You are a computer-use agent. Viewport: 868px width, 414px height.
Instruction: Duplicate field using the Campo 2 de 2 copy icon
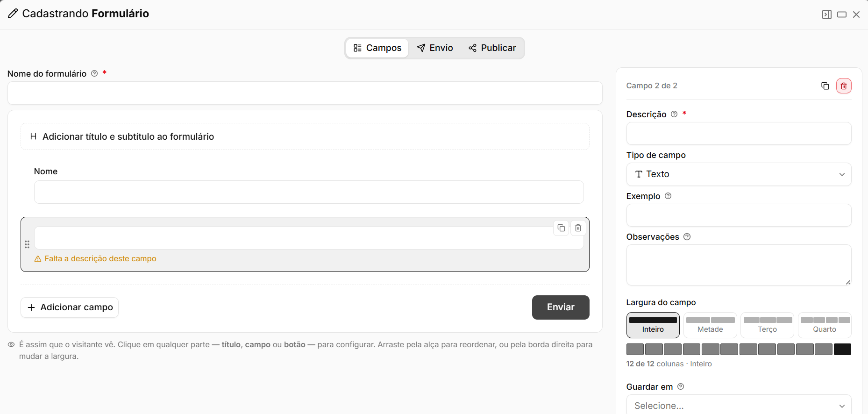825,86
